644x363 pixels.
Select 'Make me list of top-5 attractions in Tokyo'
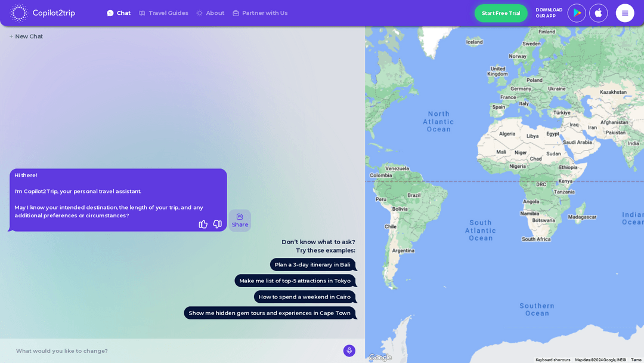tap(295, 281)
